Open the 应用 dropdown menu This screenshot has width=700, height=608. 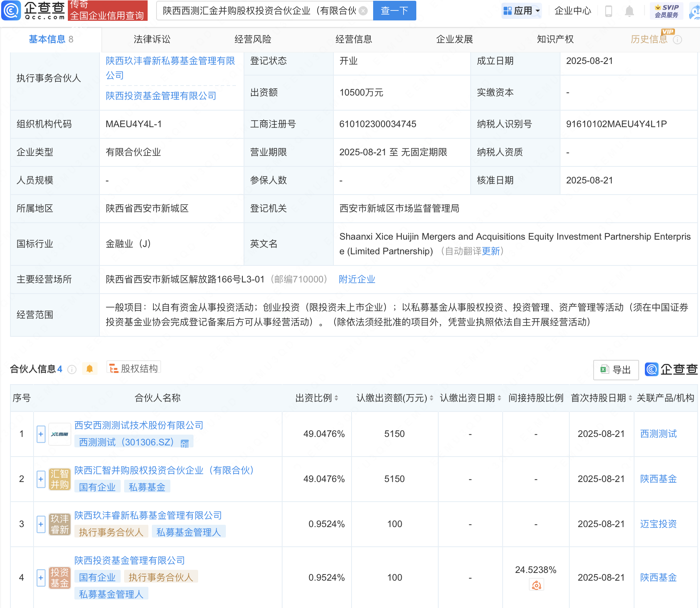[522, 11]
